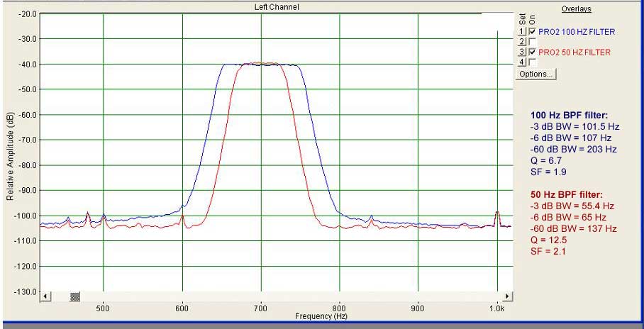This screenshot has height=329, width=644.
Task: Click overlay Set button 3
Action: pyautogui.click(x=522, y=52)
